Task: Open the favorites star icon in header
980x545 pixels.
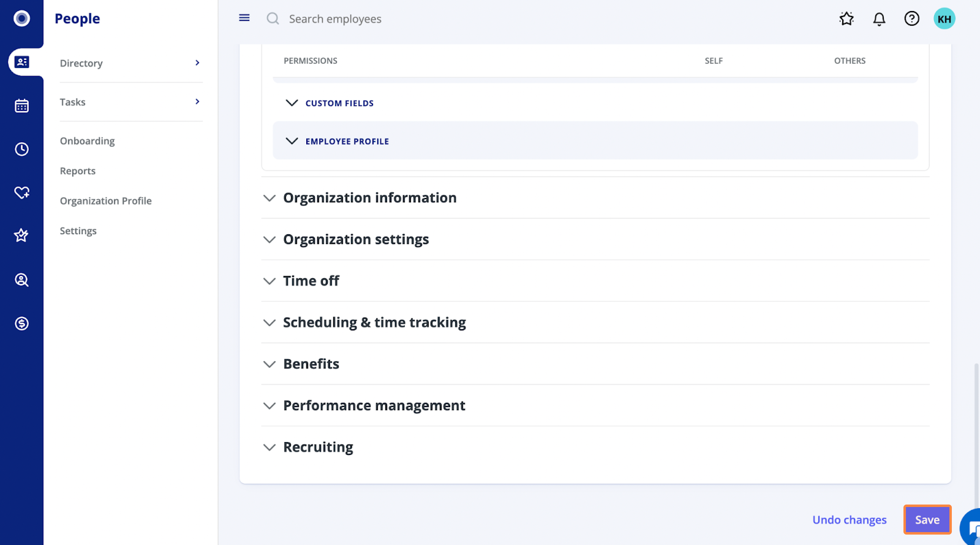Action: click(x=846, y=18)
